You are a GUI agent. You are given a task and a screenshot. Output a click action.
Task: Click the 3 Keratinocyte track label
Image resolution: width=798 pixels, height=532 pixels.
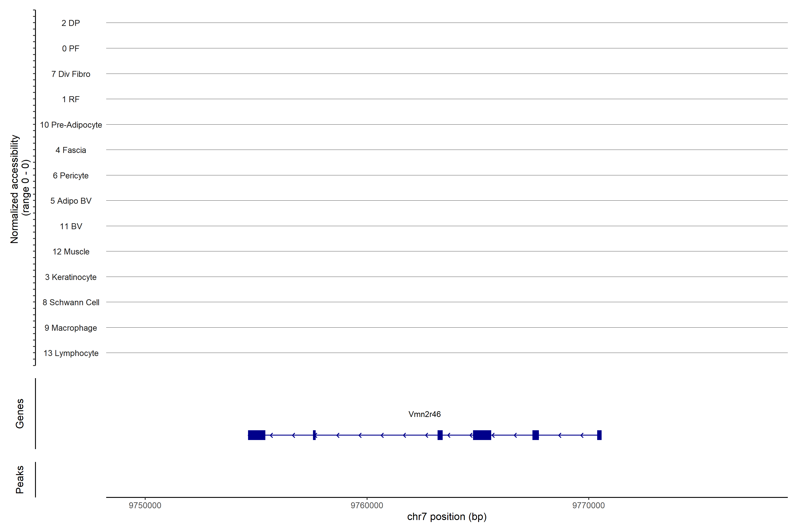70,277
